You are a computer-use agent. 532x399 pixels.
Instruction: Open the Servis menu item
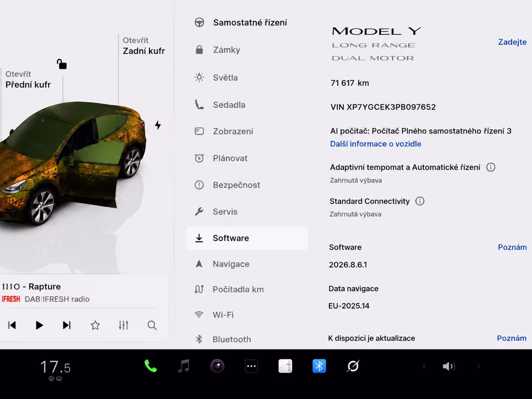tap(247, 212)
